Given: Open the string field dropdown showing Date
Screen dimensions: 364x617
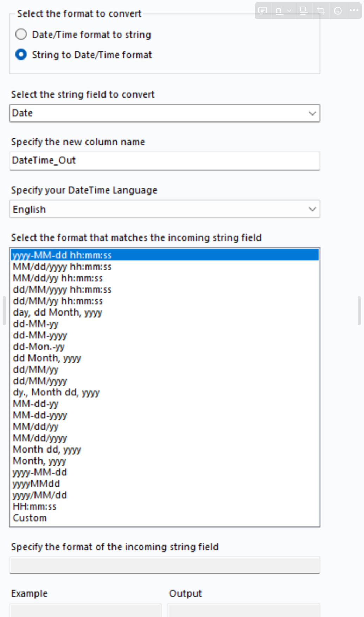Looking at the screenshot, I should pyautogui.click(x=165, y=113).
